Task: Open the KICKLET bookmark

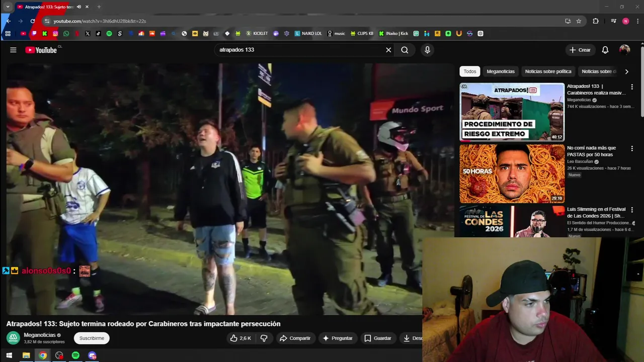Action: coord(257,34)
